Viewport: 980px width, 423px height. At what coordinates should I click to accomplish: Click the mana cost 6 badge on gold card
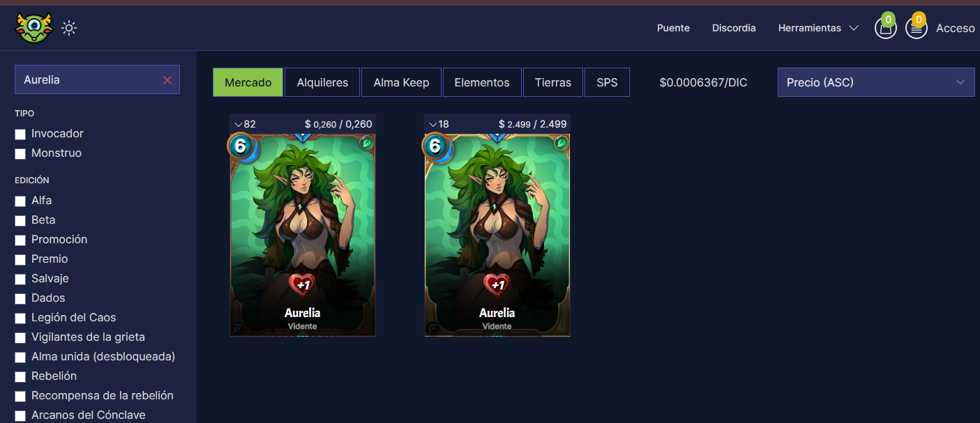click(x=435, y=146)
